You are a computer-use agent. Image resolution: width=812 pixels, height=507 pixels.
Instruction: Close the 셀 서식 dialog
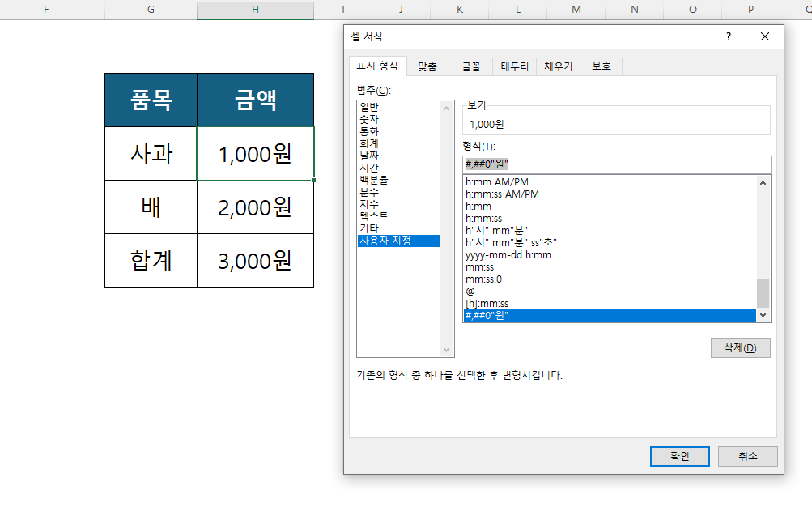click(765, 36)
